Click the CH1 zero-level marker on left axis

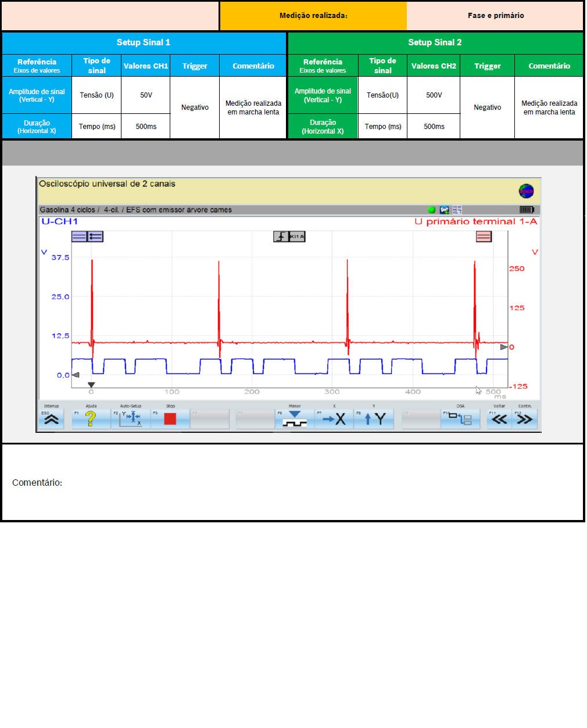(x=75, y=375)
